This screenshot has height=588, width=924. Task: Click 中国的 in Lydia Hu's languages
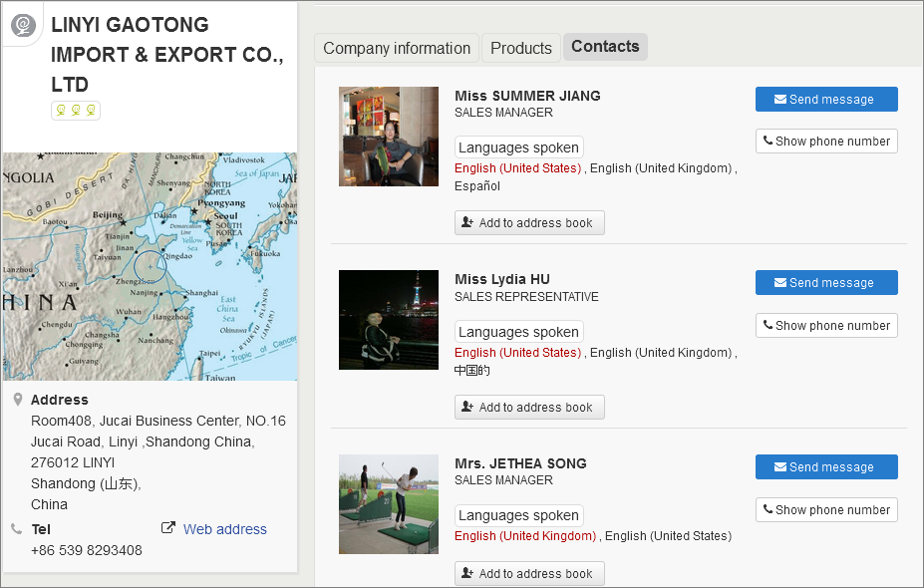coord(472,371)
